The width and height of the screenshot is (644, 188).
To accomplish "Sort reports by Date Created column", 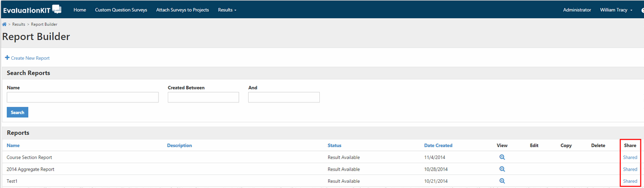I will [x=438, y=146].
